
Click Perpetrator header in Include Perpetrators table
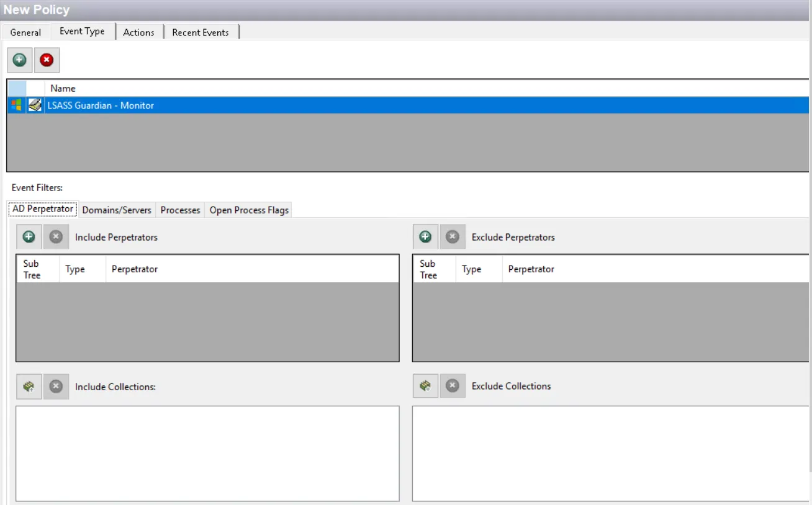tap(252, 269)
